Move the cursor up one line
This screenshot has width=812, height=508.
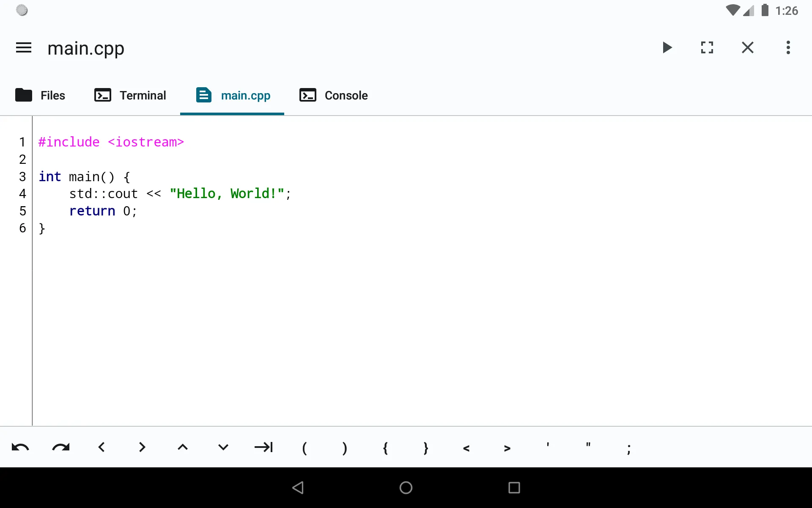click(x=183, y=448)
